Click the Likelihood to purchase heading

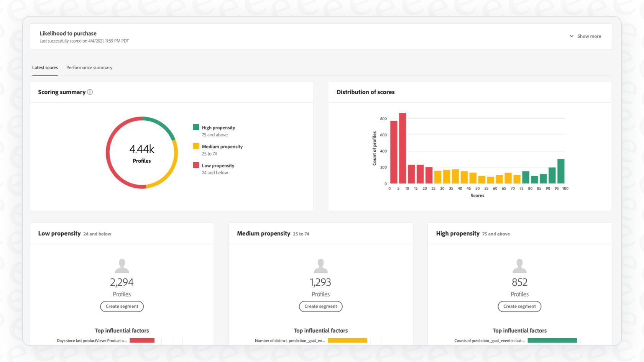click(x=68, y=33)
